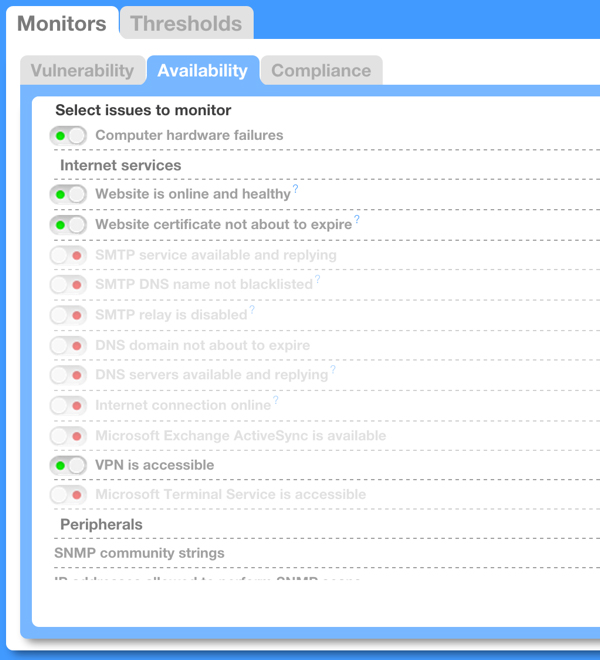The image size is (600, 660).
Task: Open help icon for Website certificate not about to expire
Action: tap(357, 219)
